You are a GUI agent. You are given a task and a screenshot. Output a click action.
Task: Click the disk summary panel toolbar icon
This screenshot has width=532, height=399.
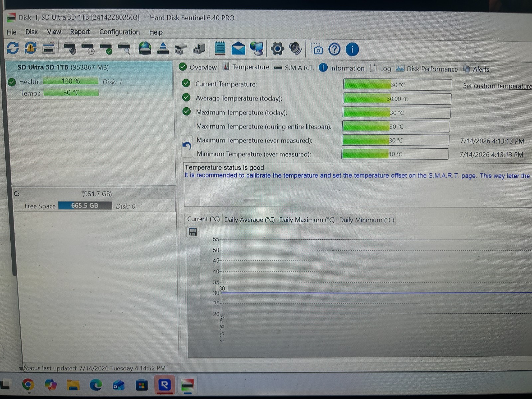[49, 48]
